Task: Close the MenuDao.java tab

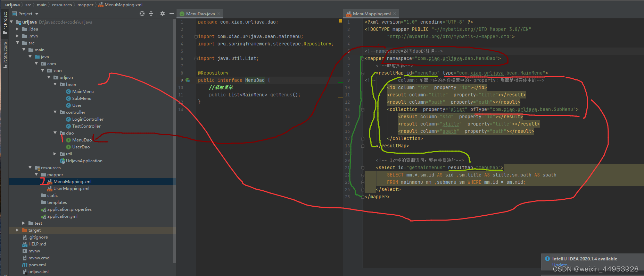Action: pyautogui.click(x=219, y=14)
